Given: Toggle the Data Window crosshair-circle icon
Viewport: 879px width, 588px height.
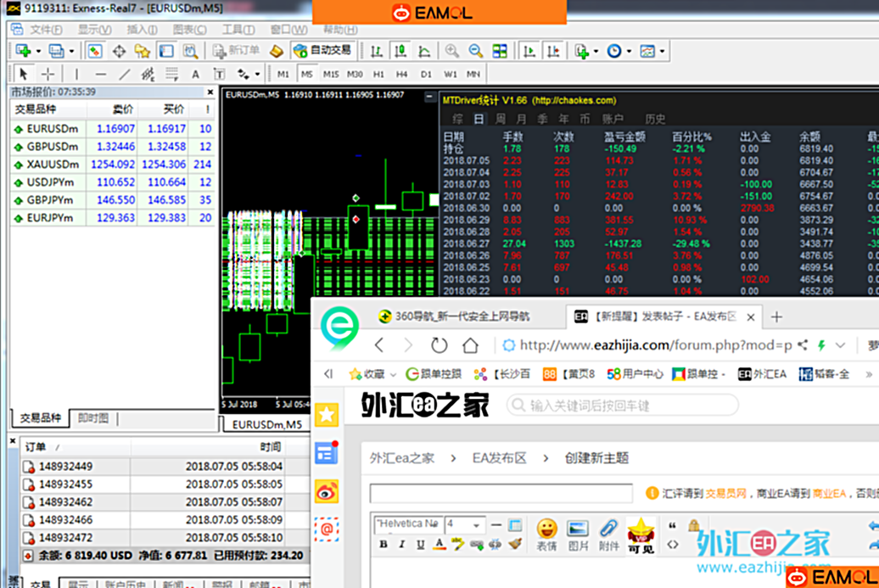Looking at the screenshot, I should [x=119, y=52].
